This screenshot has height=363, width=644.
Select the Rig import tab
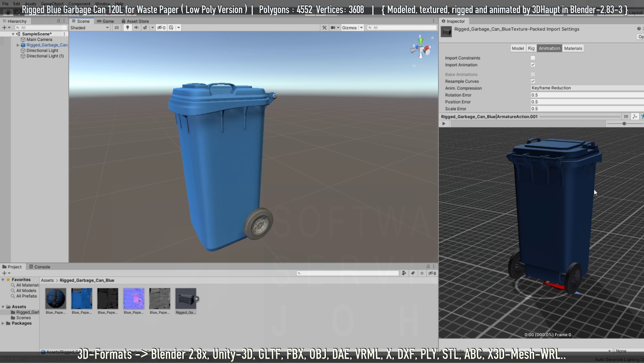click(531, 48)
